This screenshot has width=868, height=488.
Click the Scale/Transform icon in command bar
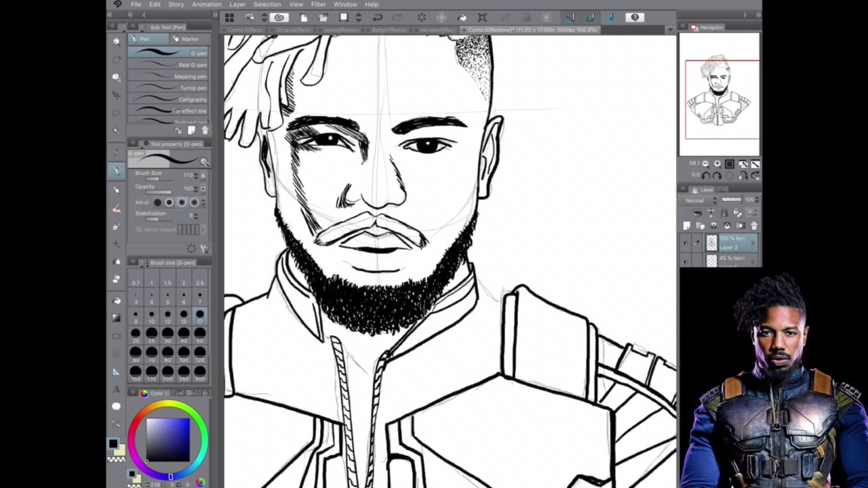(482, 18)
